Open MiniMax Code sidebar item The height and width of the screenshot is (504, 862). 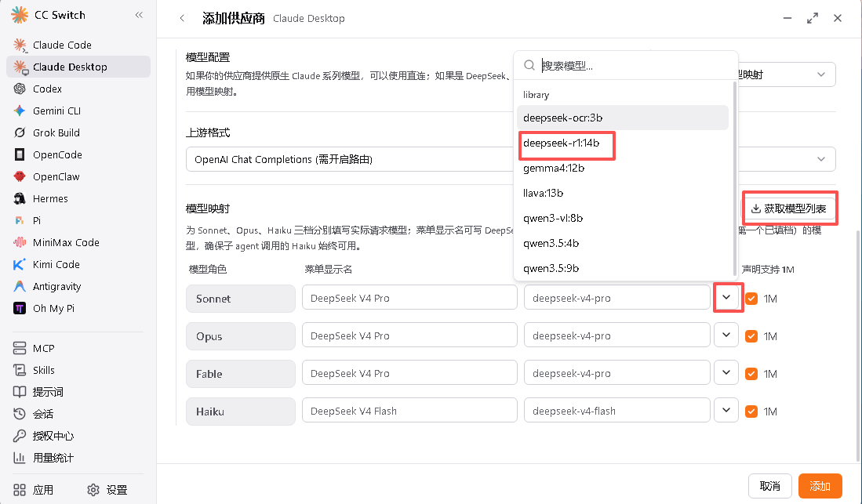click(x=78, y=243)
